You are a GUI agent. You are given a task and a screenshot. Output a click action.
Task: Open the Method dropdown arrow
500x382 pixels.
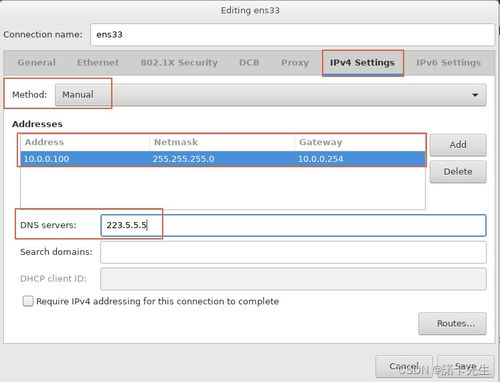tap(475, 95)
